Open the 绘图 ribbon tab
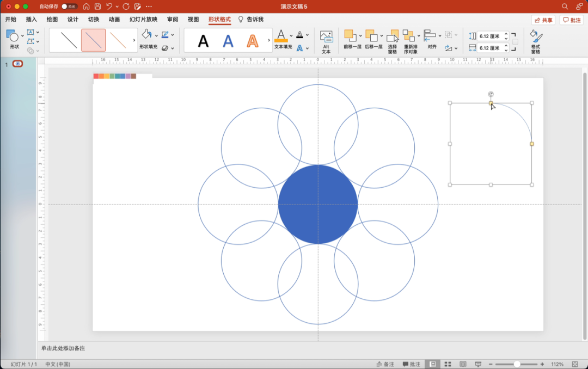Viewport: 588px width, 369px height. click(52, 20)
